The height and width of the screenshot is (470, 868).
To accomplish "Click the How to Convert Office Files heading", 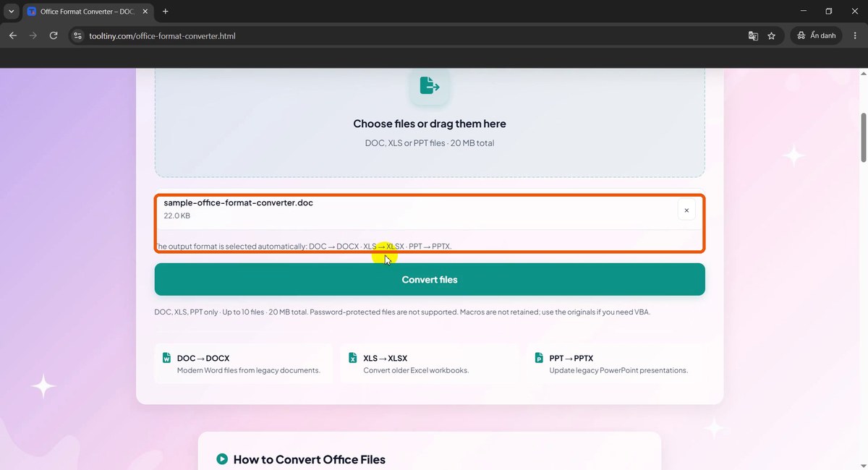I will 310,459.
